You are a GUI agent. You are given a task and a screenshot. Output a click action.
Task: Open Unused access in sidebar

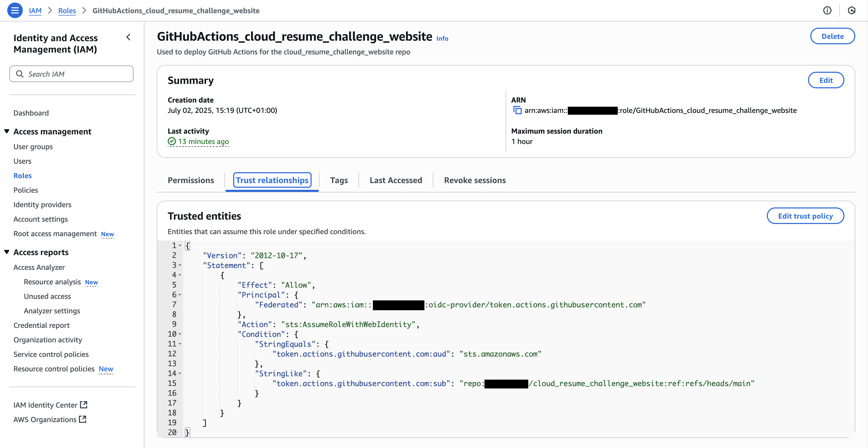click(47, 296)
